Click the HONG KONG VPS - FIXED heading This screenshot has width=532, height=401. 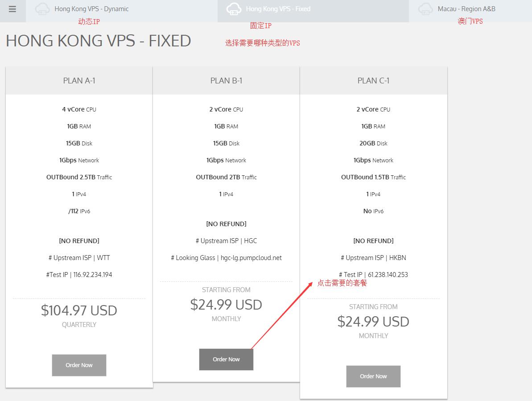pos(99,41)
